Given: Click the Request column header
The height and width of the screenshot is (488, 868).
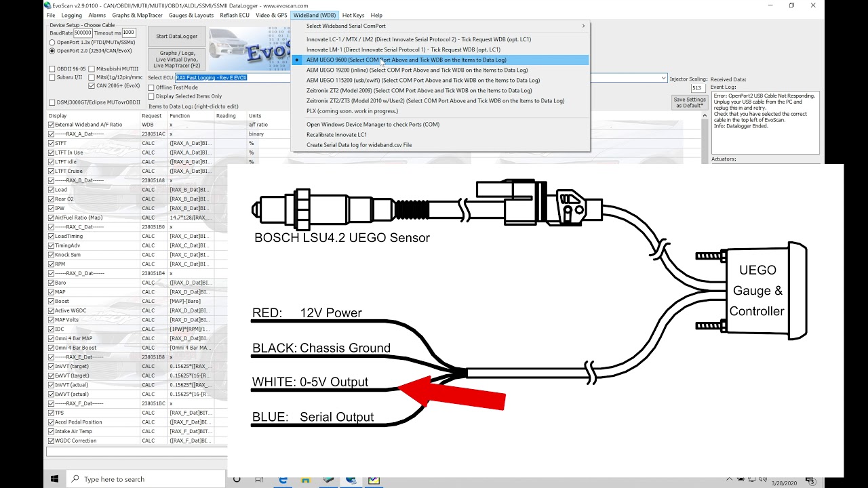Looking at the screenshot, I should pyautogui.click(x=153, y=116).
